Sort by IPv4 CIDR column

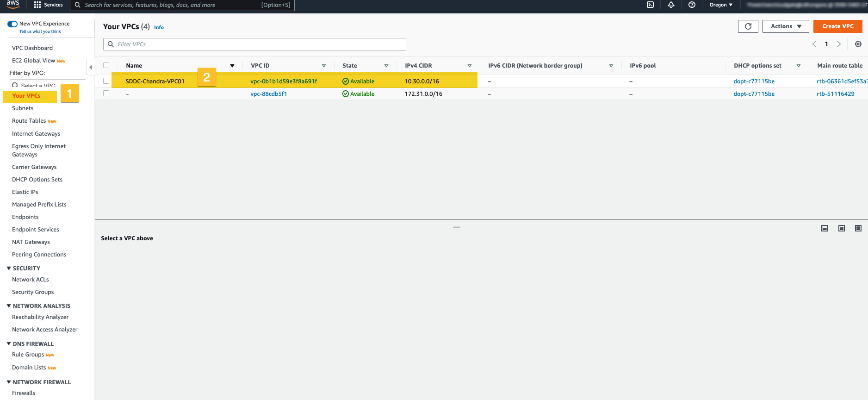coord(470,66)
